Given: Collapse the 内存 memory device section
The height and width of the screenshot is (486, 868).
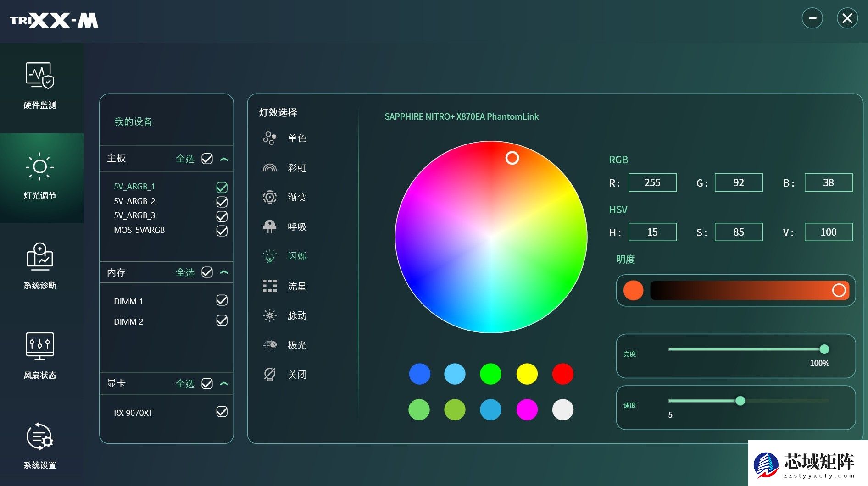Looking at the screenshot, I should (x=224, y=272).
